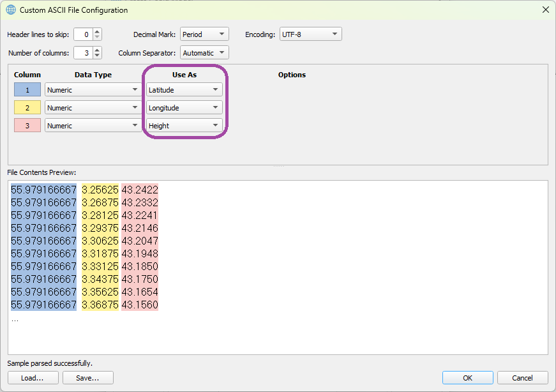Decrease header lines to skip value
The width and height of the screenshot is (556, 392).
[97, 37]
